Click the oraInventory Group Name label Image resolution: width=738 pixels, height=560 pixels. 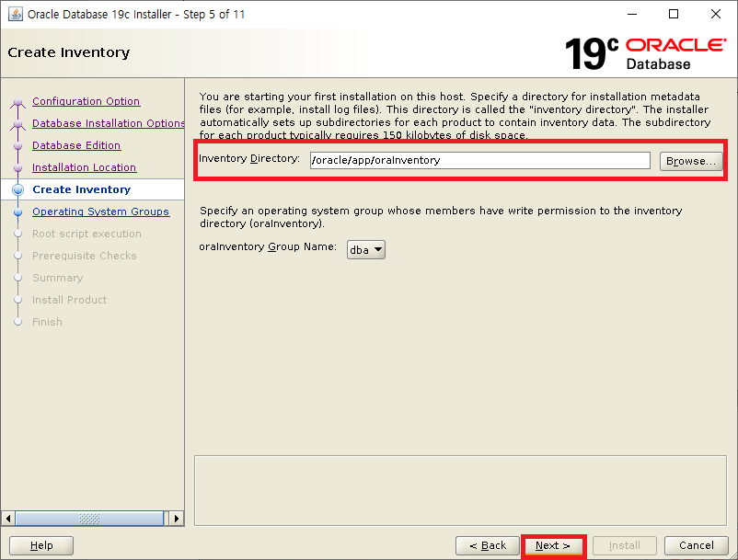[x=268, y=246]
